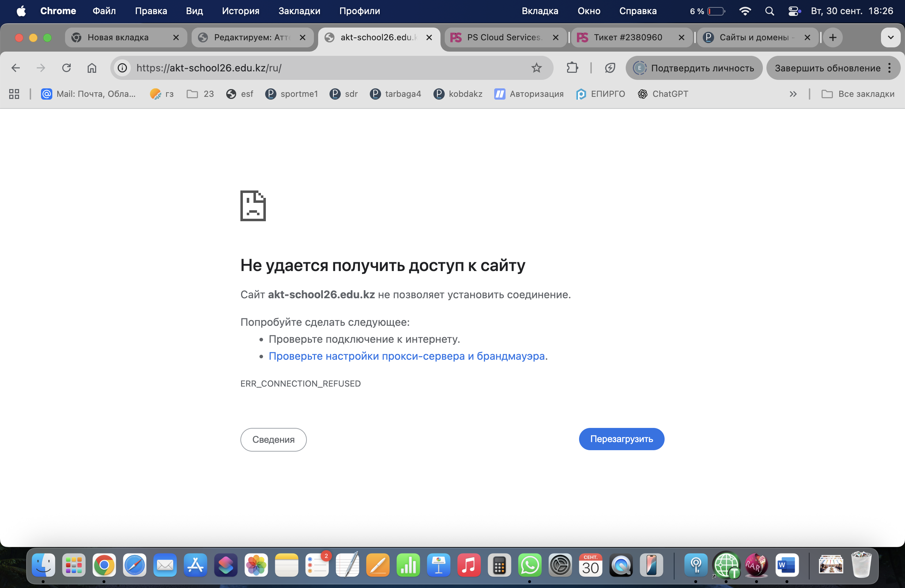
Task: Open the История menu
Action: click(x=240, y=11)
